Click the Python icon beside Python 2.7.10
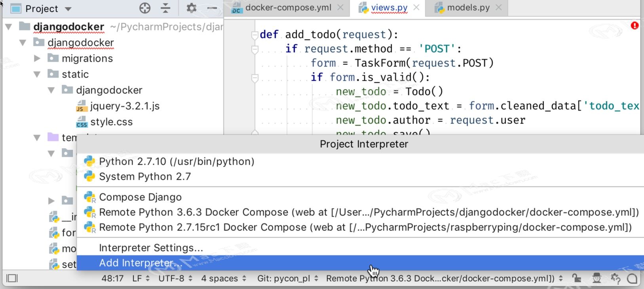Image resolution: width=644 pixels, height=289 pixels. pos(90,161)
